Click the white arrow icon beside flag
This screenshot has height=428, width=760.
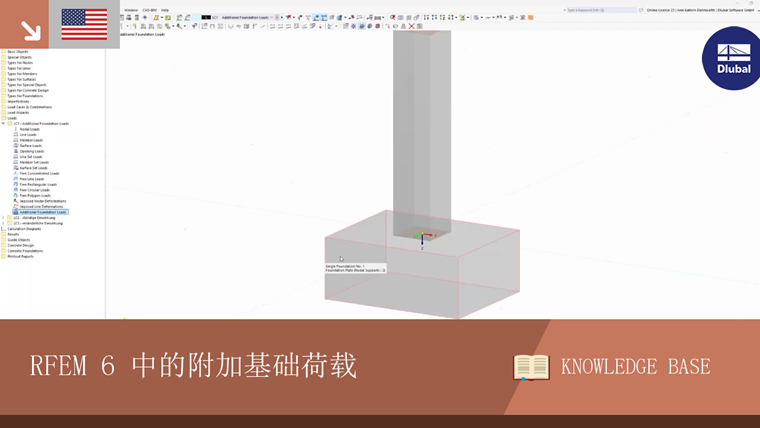31,30
